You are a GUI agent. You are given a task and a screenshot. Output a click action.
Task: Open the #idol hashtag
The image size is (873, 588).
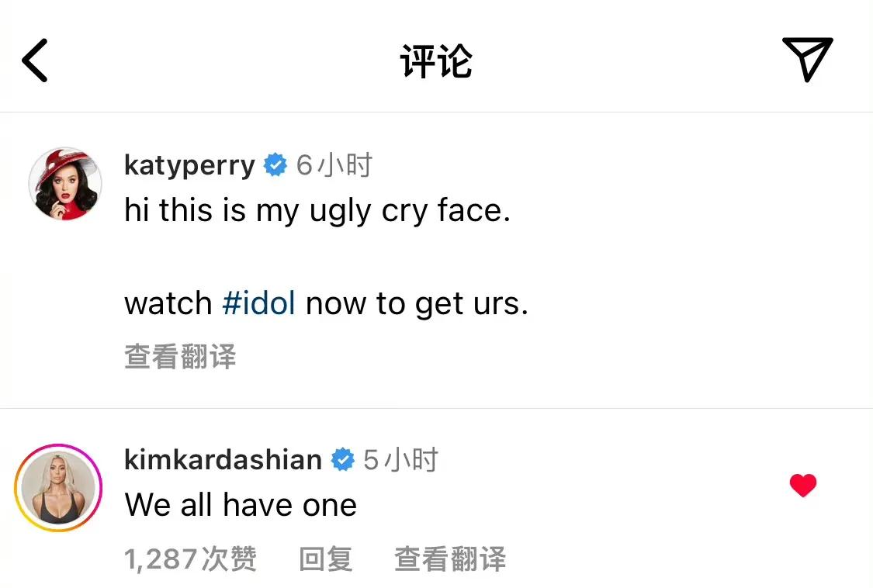tap(258, 303)
